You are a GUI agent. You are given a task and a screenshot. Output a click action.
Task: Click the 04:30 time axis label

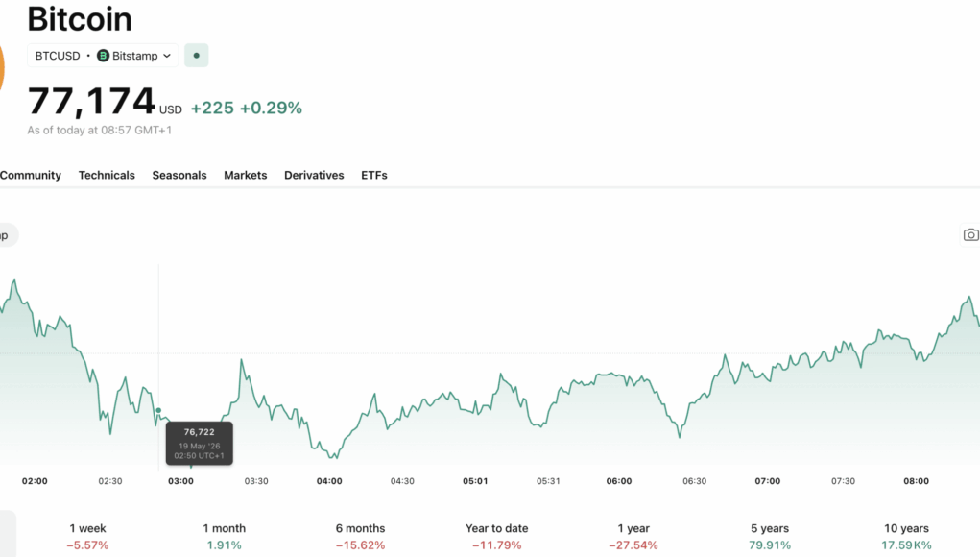(402, 481)
